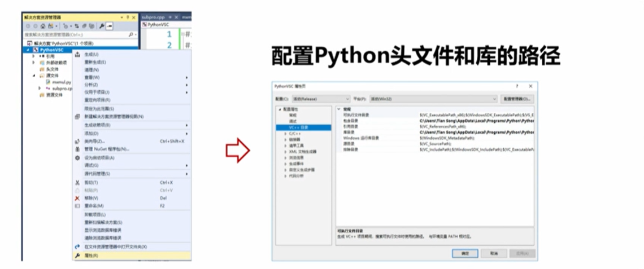Choose 卸载项目(L) from the context menu
The height and width of the screenshot is (269, 644).
point(132,214)
